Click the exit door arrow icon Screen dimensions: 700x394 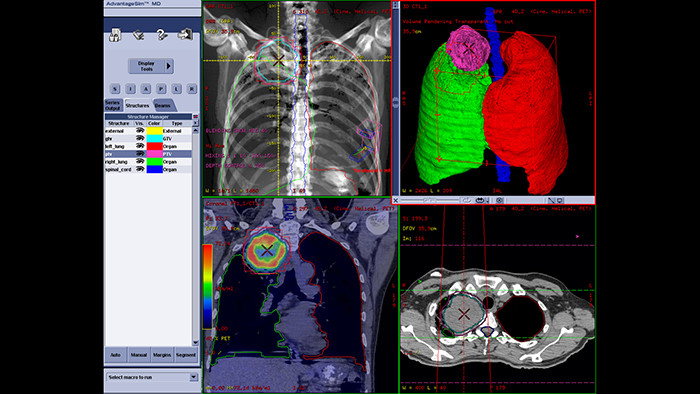click(x=185, y=34)
